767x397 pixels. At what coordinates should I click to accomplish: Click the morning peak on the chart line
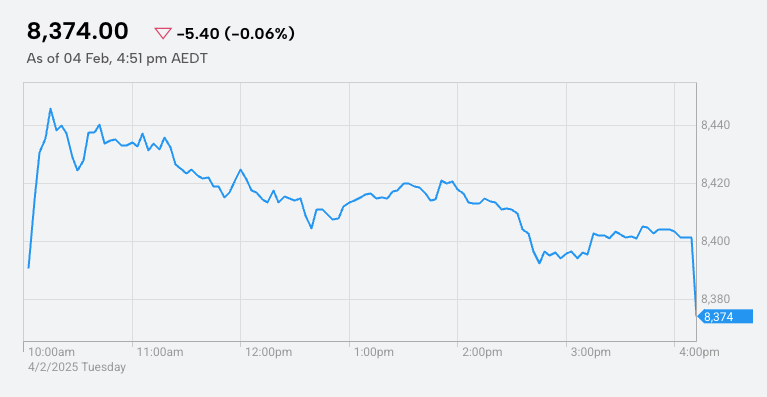tap(50, 109)
